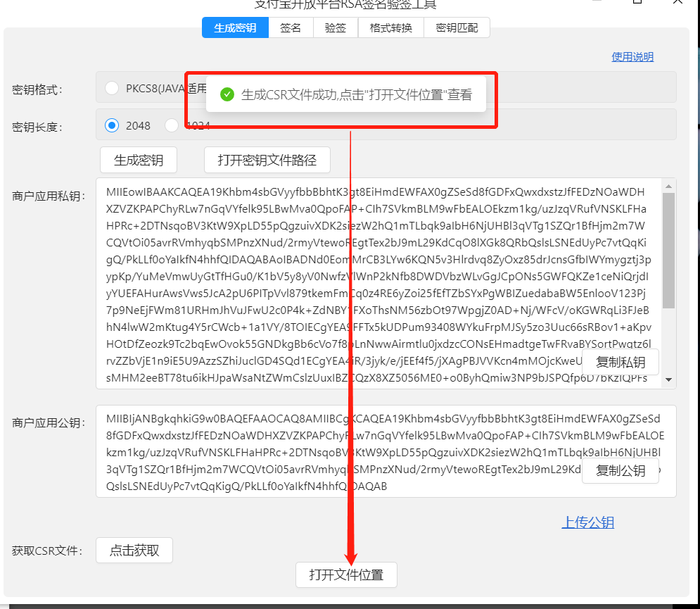Click 复制私钥 to copy the private key
Image resolution: width=700 pixels, height=609 pixels.
coord(621,363)
